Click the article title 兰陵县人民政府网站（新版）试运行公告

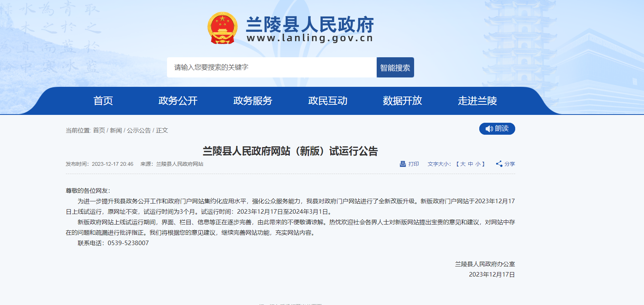click(290, 151)
